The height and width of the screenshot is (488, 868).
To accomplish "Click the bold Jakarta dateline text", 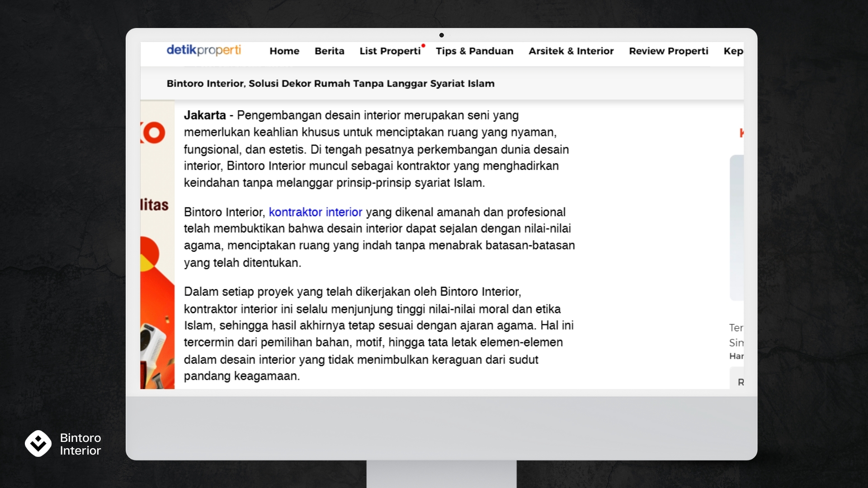I will (x=204, y=115).
